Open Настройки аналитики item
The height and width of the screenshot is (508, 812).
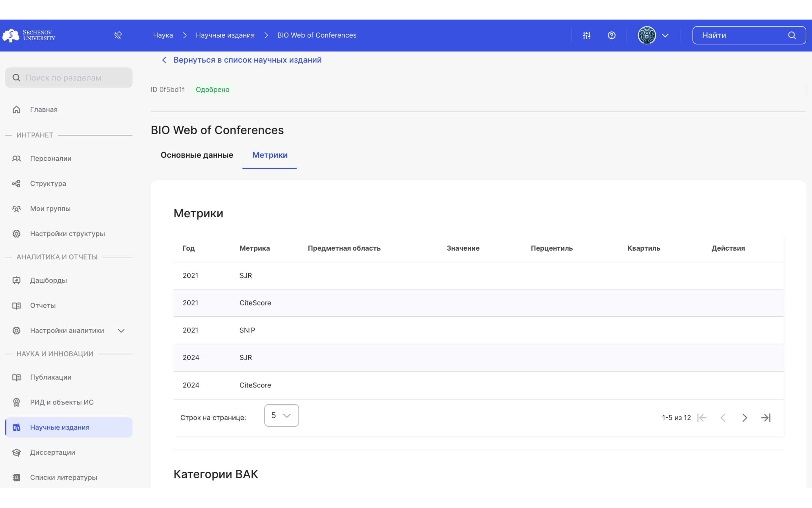point(69,330)
